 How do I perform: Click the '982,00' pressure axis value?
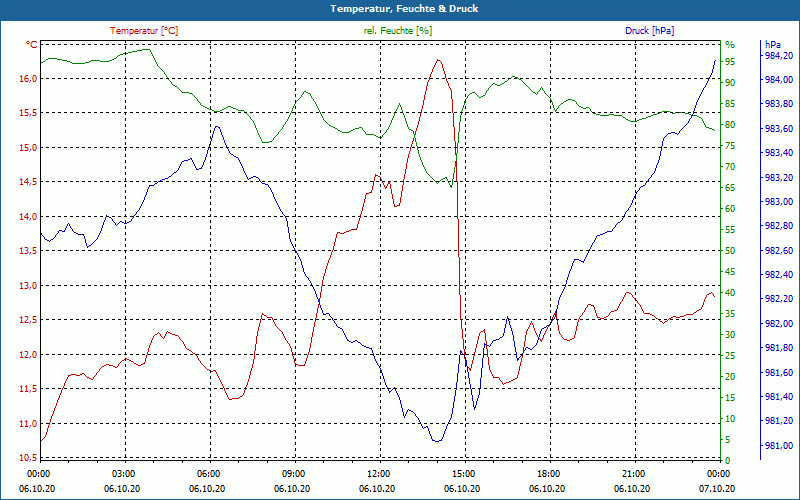[779, 324]
